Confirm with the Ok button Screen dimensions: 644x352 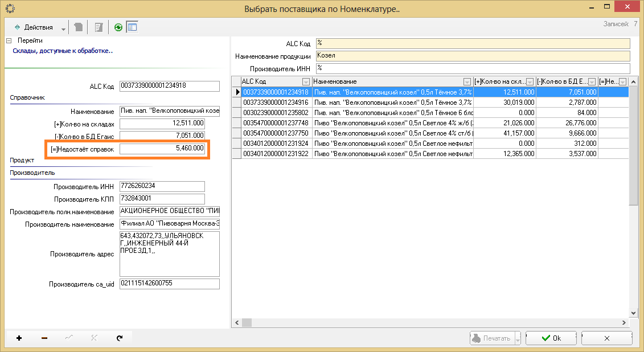[551, 338]
